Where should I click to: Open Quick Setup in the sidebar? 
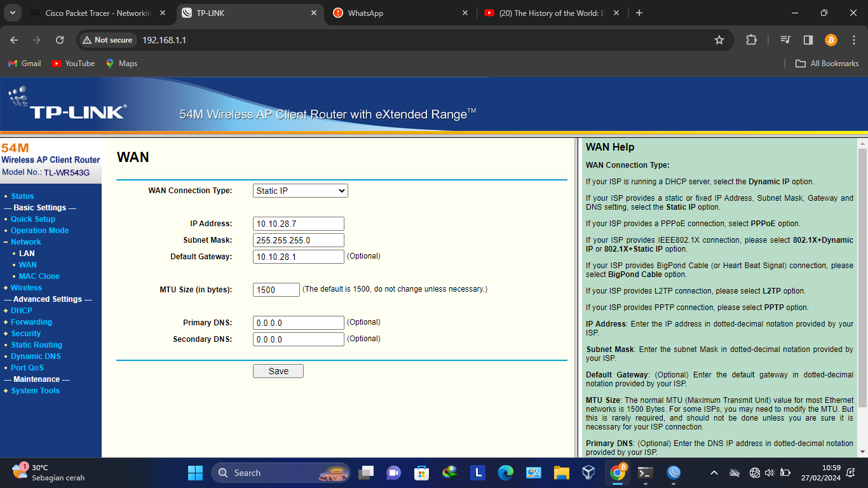click(x=33, y=219)
